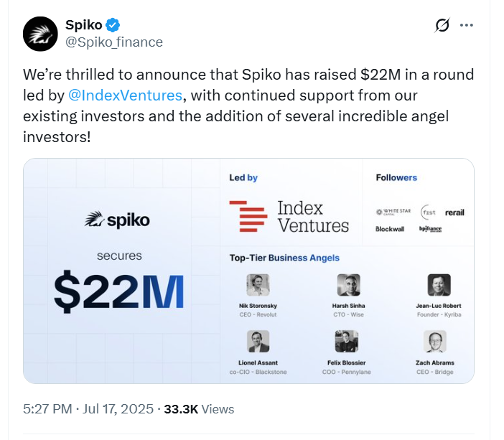Click the 5:27 PM Jul 17, 2025 timestamp
This screenshot has height=440, width=504.
pyautogui.click(x=88, y=409)
